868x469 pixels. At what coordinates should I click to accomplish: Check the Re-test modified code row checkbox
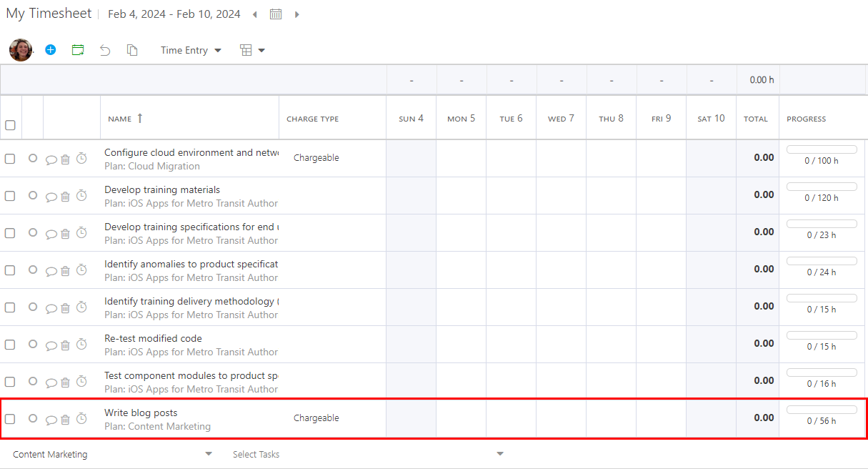point(10,345)
